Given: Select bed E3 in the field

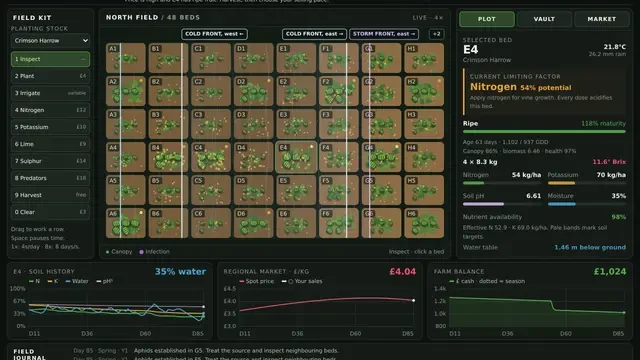Looking at the screenshot, I should pos(296,124).
